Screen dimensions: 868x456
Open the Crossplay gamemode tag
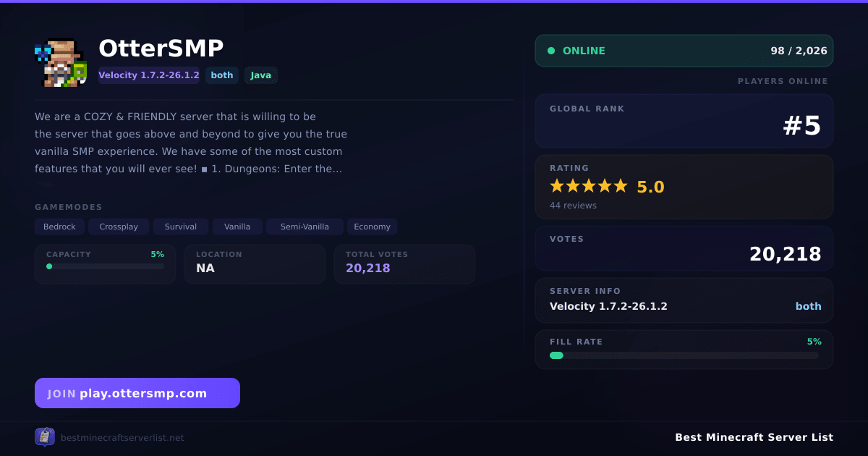[119, 227]
